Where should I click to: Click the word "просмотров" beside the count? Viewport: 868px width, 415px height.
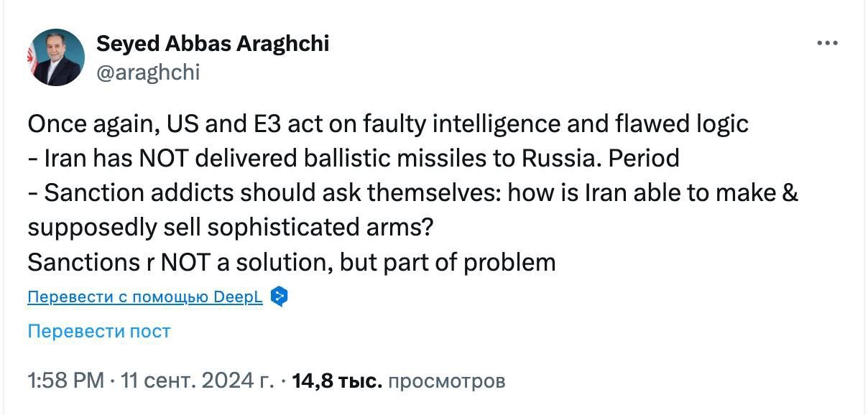pyautogui.click(x=446, y=381)
